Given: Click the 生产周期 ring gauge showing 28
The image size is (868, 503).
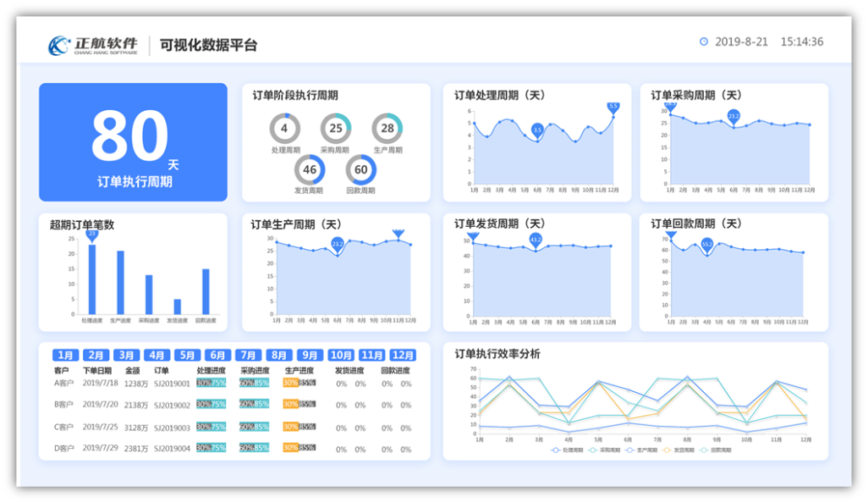Looking at the screenshot, I should pos(387,129).
